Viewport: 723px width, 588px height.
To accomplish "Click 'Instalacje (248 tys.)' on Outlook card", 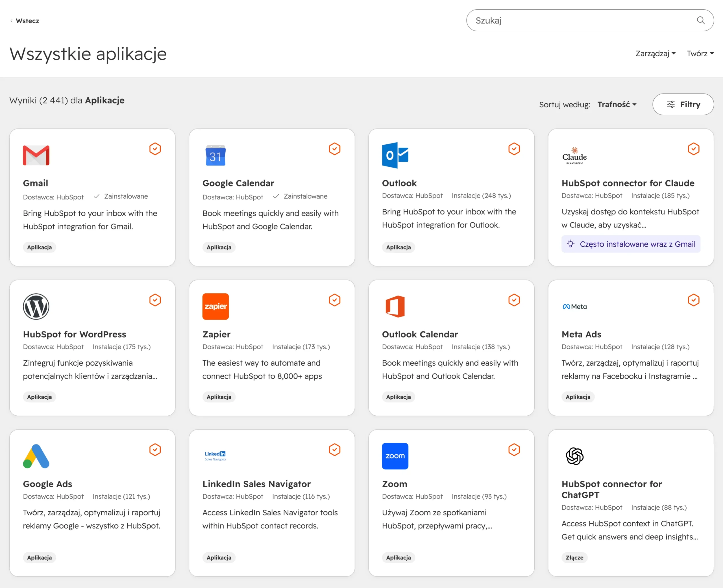I will point(481,196).
